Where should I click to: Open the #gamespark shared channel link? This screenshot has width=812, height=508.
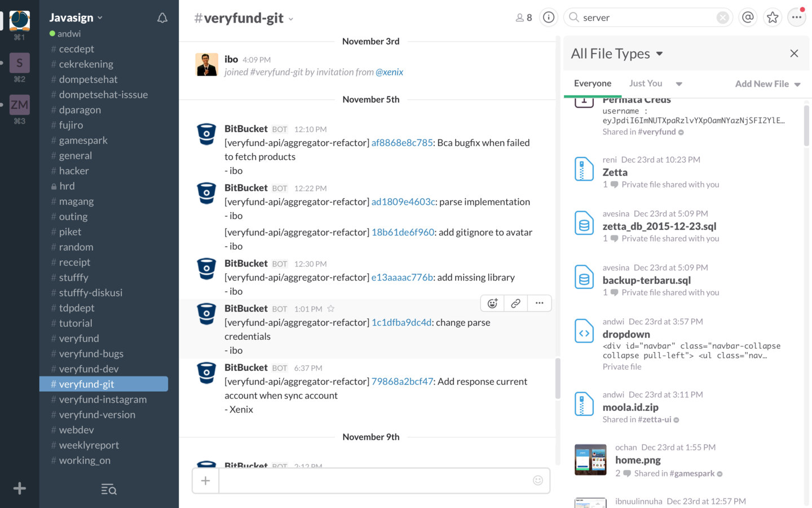(692, 474)
